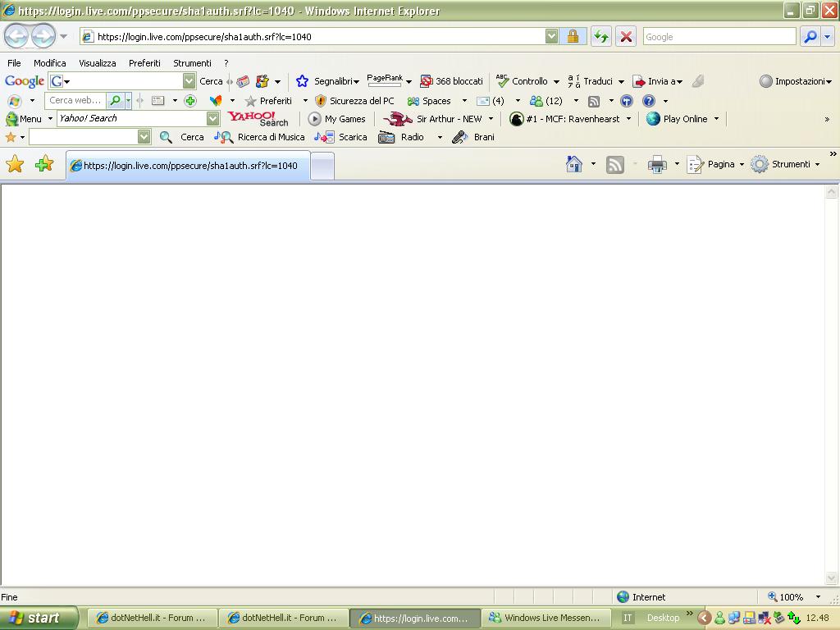
Task: Click the browser Back arrow button
Action: 16,36
